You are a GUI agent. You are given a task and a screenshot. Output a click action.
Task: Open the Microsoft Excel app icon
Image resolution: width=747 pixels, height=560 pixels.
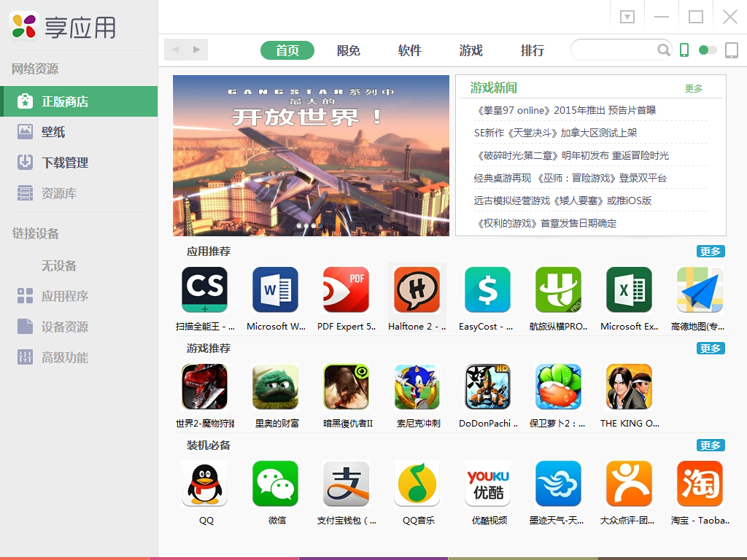click(x=629, y=289)
